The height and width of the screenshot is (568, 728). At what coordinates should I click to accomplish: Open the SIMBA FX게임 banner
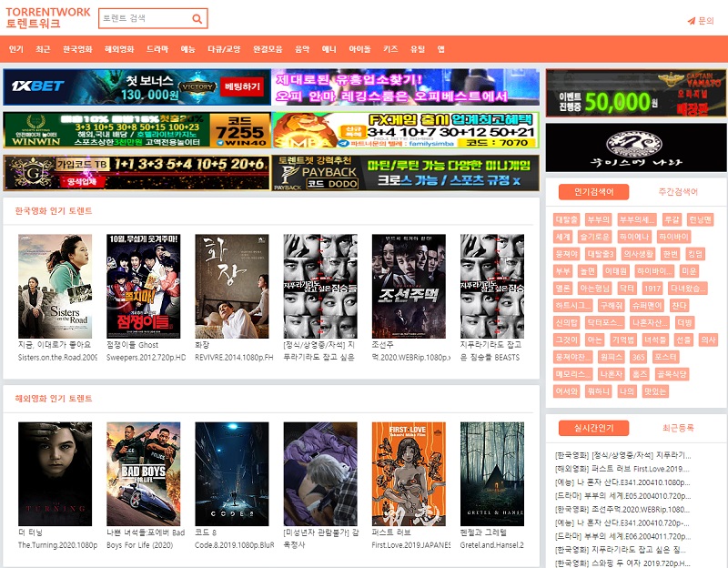pos(406,130)
